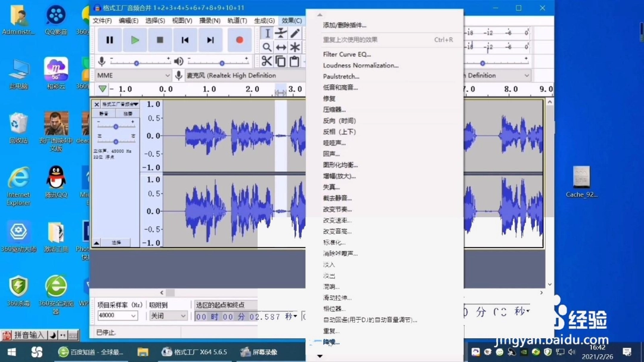The width and height of the screenshot is (644, 362).
Task: Select the Multi-tool asterisk icon
Action: 295,47
